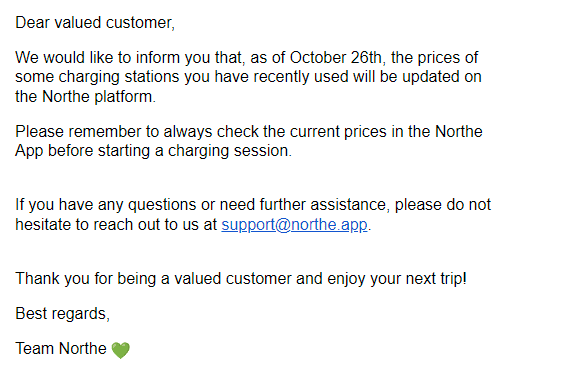Click the words "current prices"
561x379 pixels.
tap(338, 132)
